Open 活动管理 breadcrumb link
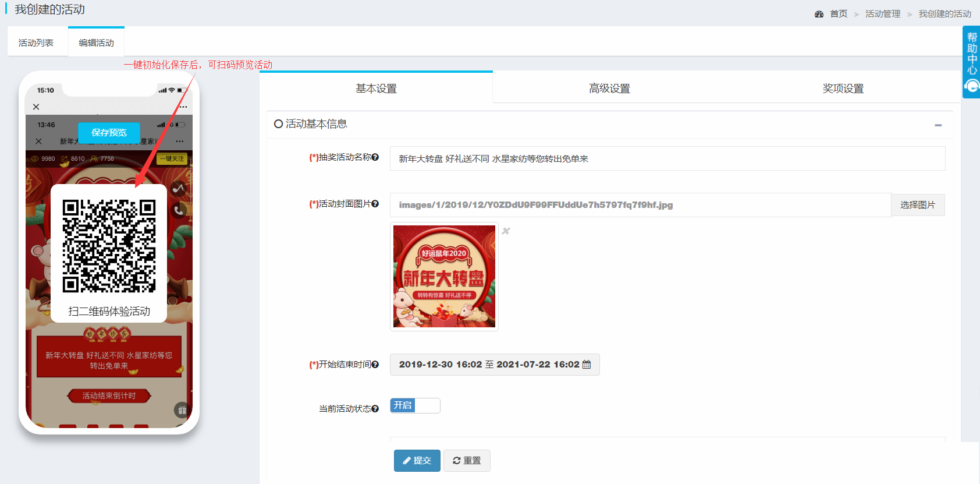This screenshot has width=980, height=484. (x=883, y=14)
